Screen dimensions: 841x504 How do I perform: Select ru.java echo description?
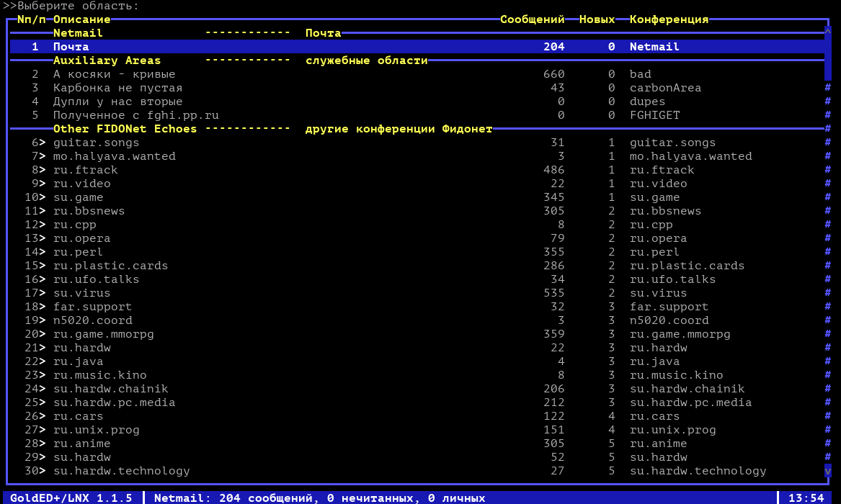(79, 361)
